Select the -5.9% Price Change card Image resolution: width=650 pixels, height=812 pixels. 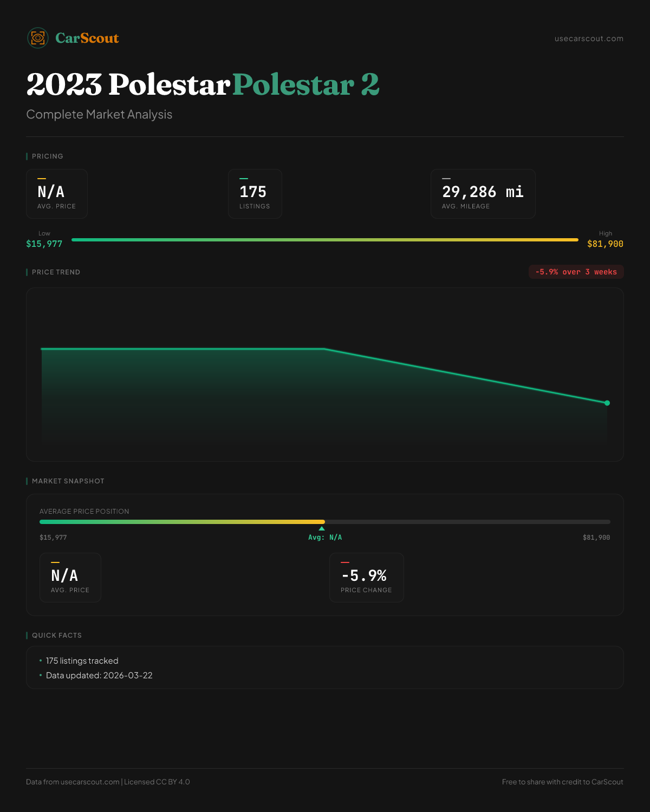(x=366, y=578)
